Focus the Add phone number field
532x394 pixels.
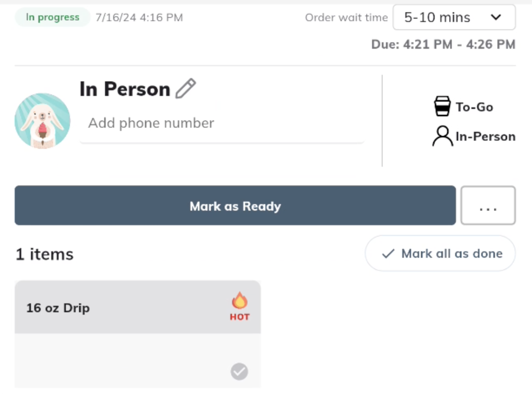[222, 123]
